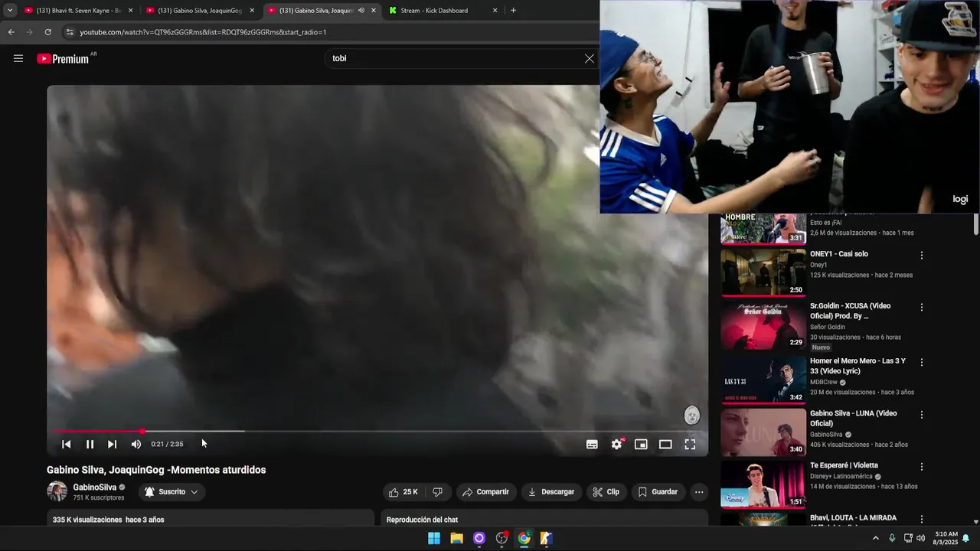Open options menu for Te Esperaré | Violetta
The height and width of the screenshot is (551, 980).
click(x=922, y=466)
